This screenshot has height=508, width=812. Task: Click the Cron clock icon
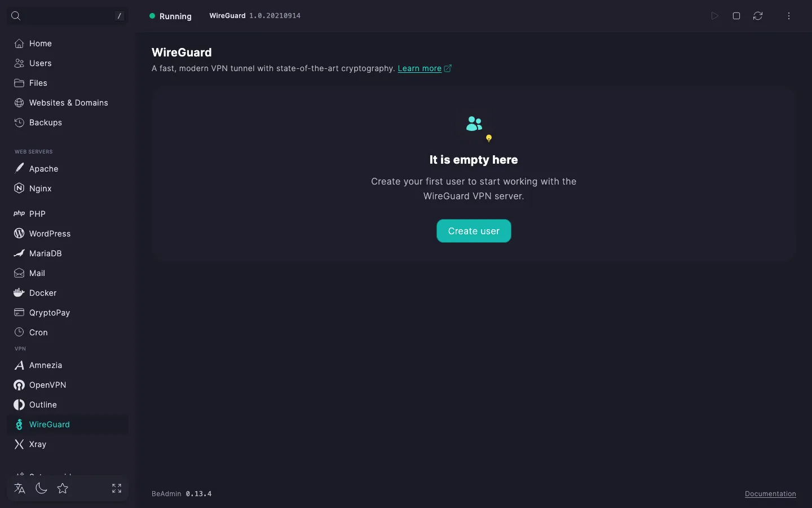point(19,332)
